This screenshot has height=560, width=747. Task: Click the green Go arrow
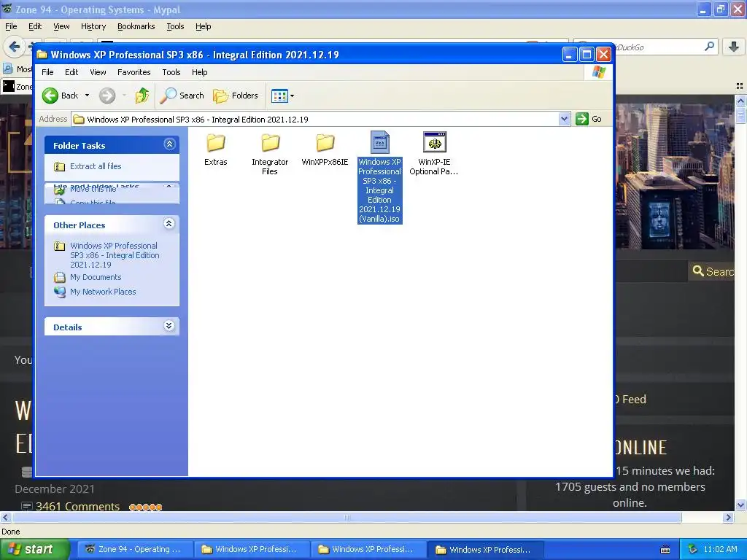(x=581, y=119)
